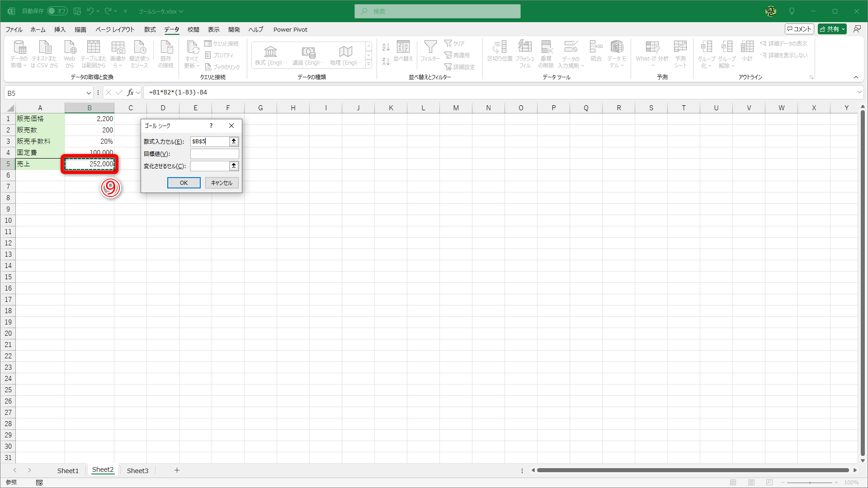This screenshot has height=488, width=868.
Task: Click the Filter funnel icon
Action: tap(430, 47)
